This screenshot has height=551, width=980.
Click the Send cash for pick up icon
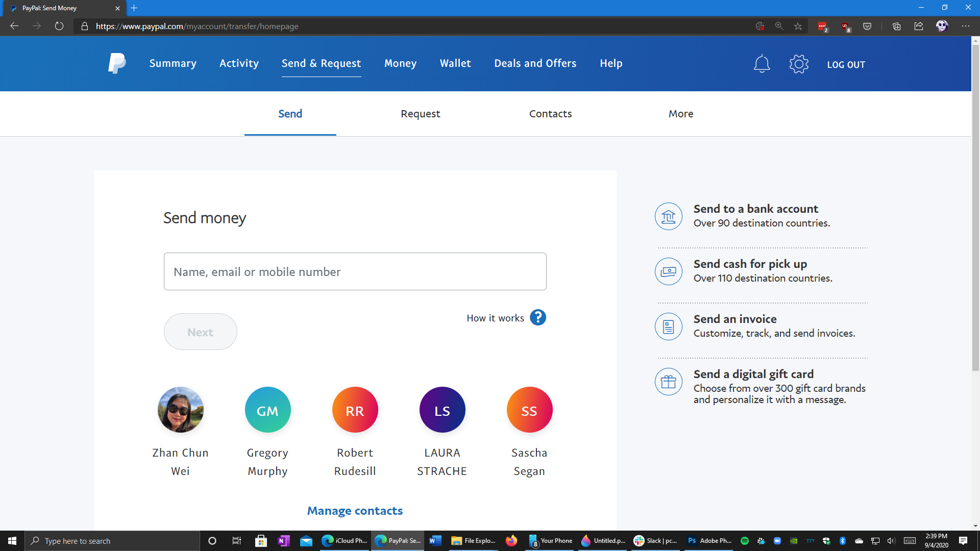click(x=668, y=270)
